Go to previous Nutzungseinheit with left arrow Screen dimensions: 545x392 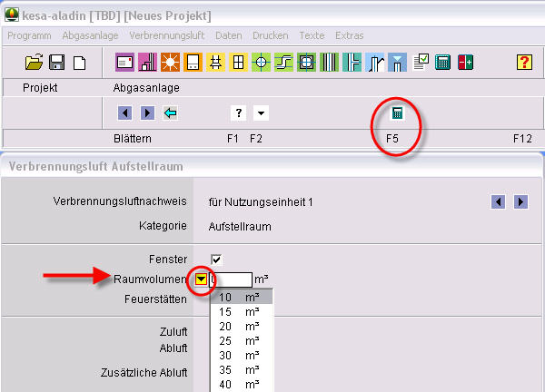498,201
